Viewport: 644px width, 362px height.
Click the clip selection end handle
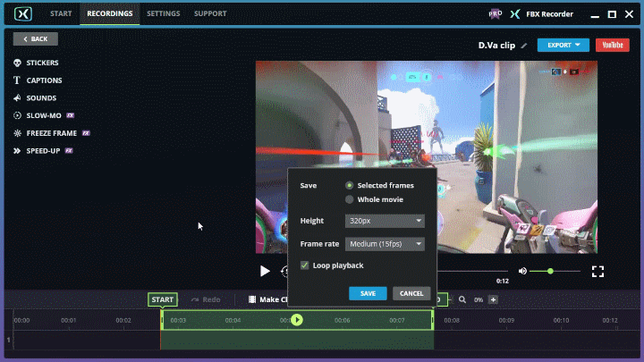(x=433, y=320)
